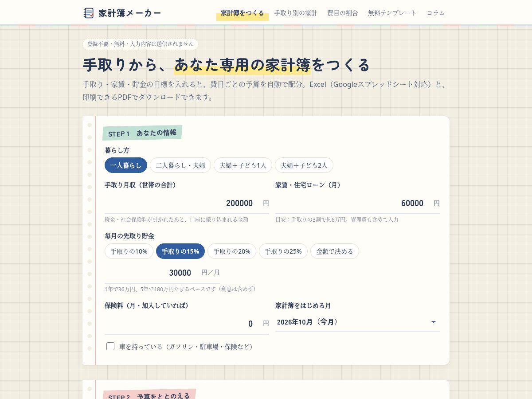
Task: Open the 家計簿をはじめる月 dropdown
Action: pyautogui.click(x=357, y=322)
